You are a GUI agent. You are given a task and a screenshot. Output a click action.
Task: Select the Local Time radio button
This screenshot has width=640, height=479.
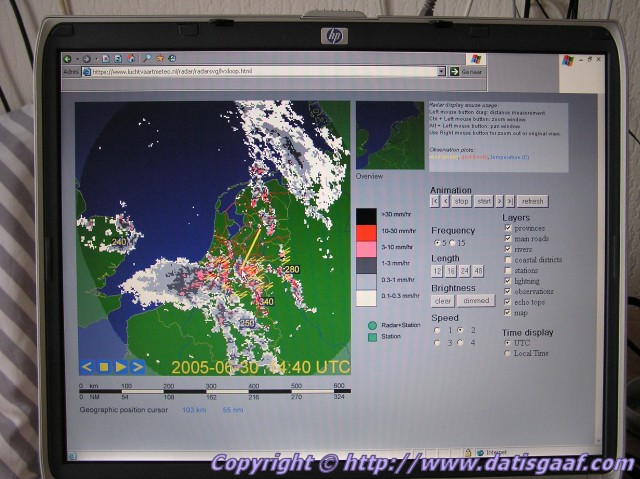tap(508, 353)
